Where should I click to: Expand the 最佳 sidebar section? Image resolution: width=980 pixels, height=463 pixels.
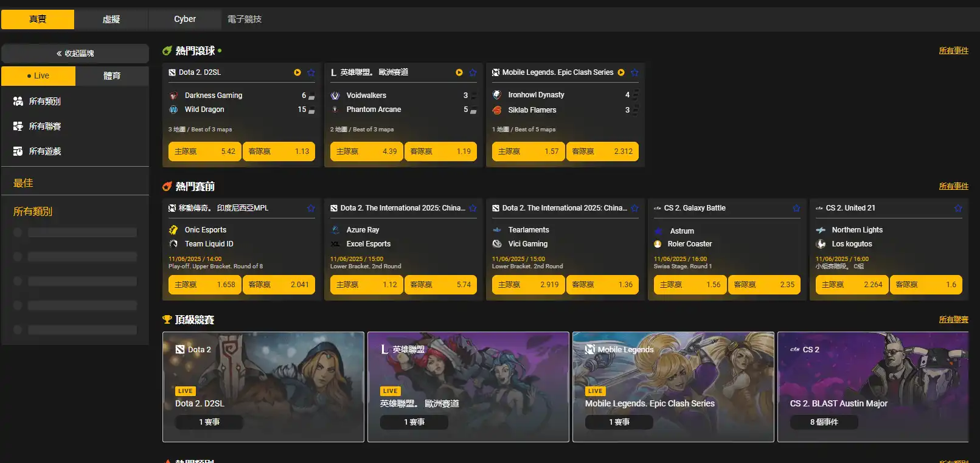(x=23, y=183)
